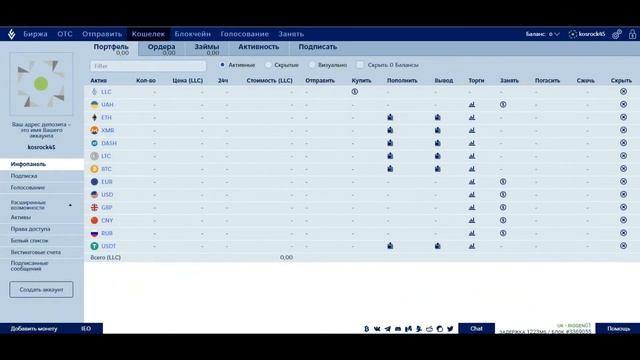Open the Reddit social icon

pos(429,329)
